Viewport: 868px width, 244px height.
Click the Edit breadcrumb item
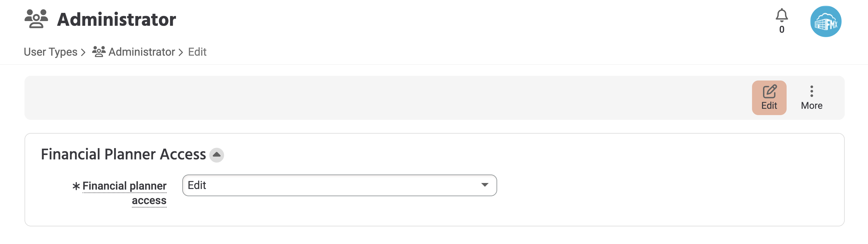(x=197, y=52)
